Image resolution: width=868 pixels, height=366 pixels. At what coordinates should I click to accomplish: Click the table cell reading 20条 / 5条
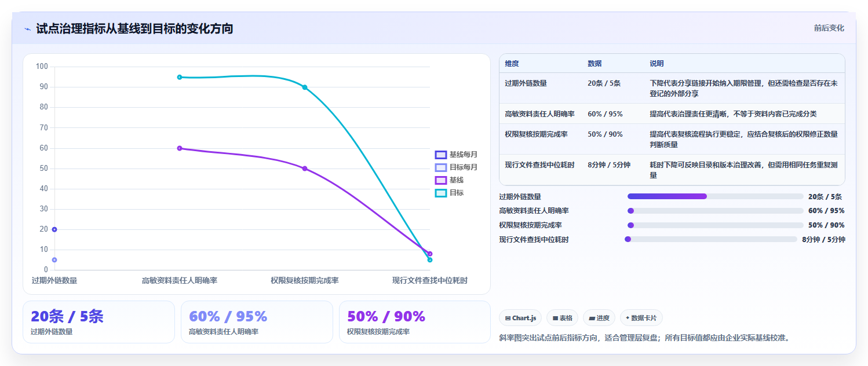604,83
